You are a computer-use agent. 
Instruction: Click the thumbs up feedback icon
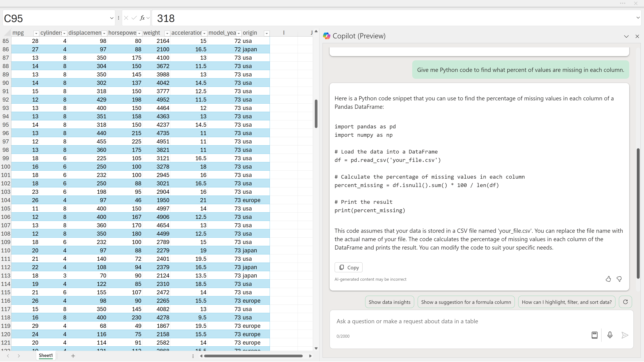pos(608,279)
